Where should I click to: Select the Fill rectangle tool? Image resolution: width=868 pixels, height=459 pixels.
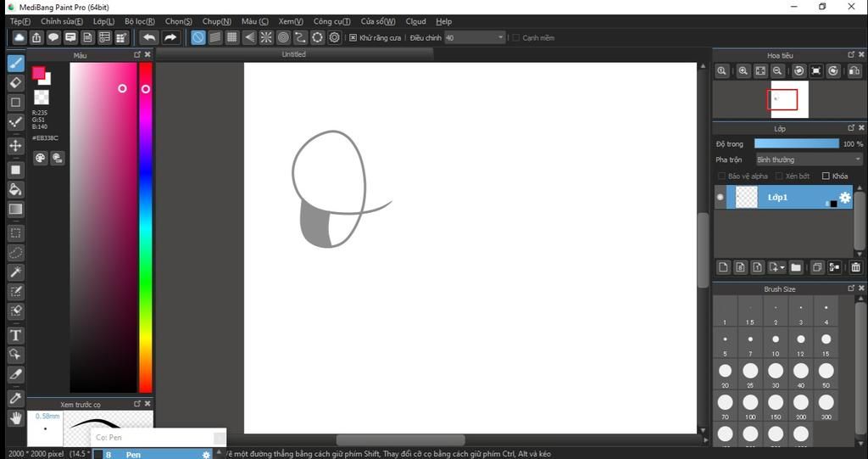point(15,171)
